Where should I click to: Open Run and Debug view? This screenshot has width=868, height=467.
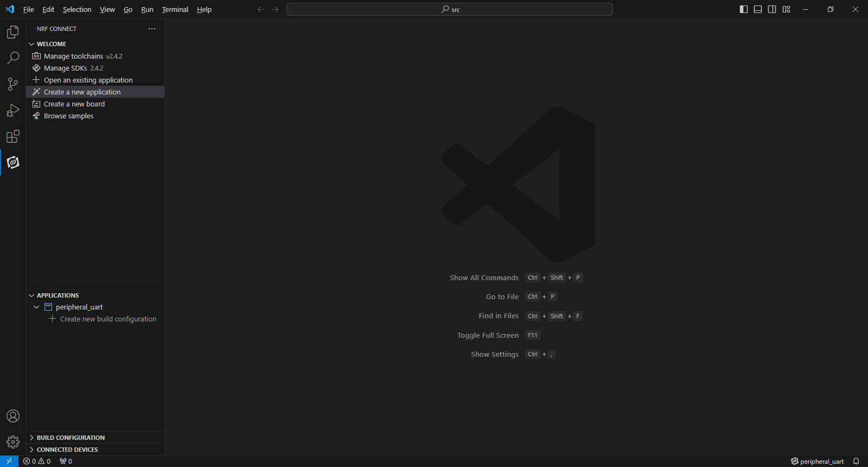[x=13, y=110]
